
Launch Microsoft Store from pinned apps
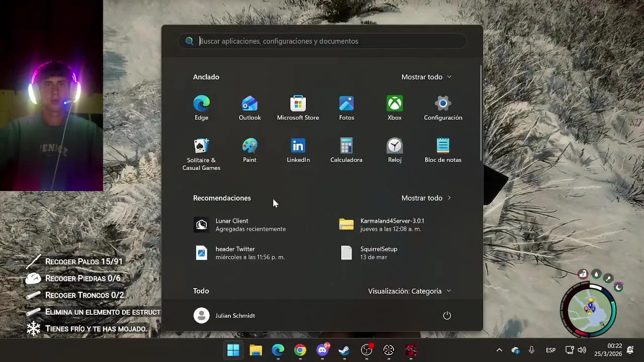pos(298,108)
